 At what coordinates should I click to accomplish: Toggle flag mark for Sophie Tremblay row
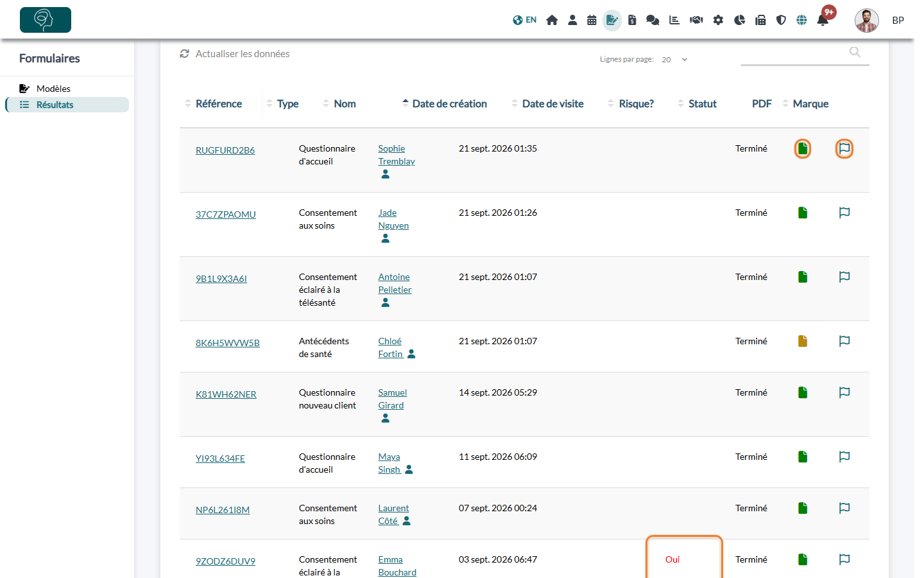click(844, 149)
